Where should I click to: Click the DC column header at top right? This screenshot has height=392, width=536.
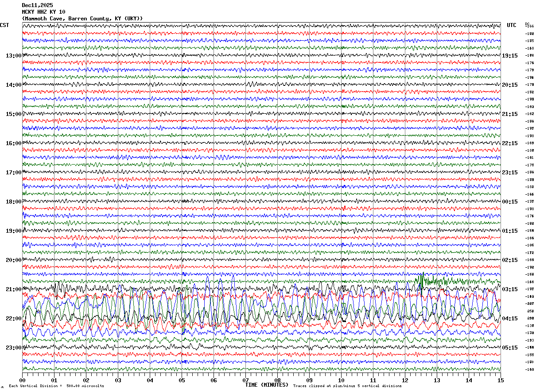point(527,24)
